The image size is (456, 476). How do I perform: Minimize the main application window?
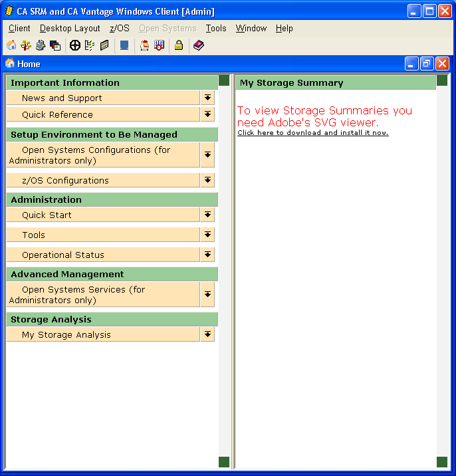coord(414,11)
